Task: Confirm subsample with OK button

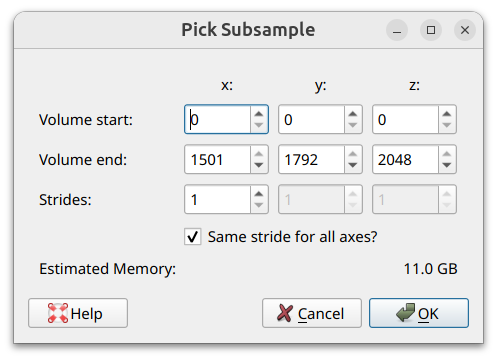Action: tap(419, 313)
